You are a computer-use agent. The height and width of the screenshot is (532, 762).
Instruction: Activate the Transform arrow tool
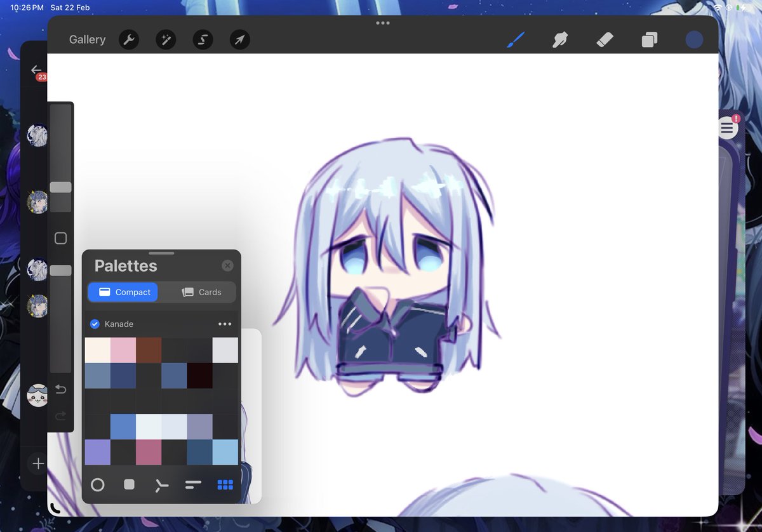(239, 40)
